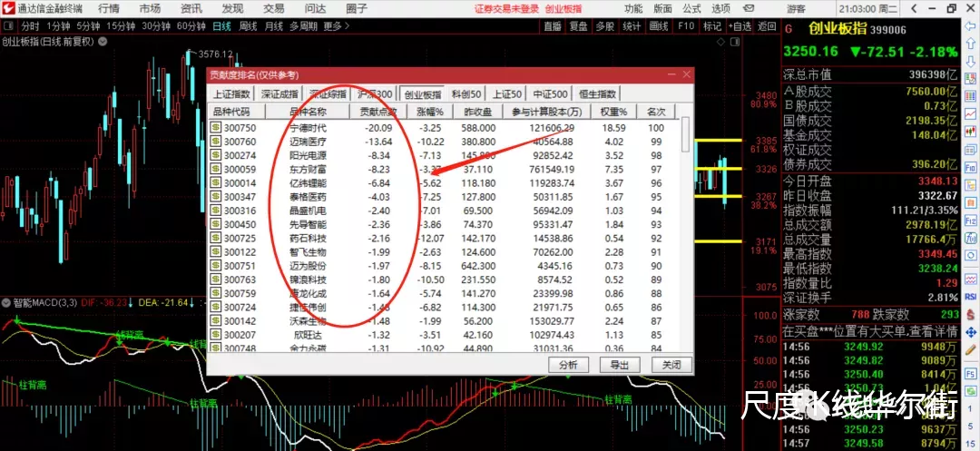
Task: Click the red dollar sign sidebar icon
Action: click(x=971, y=314)
